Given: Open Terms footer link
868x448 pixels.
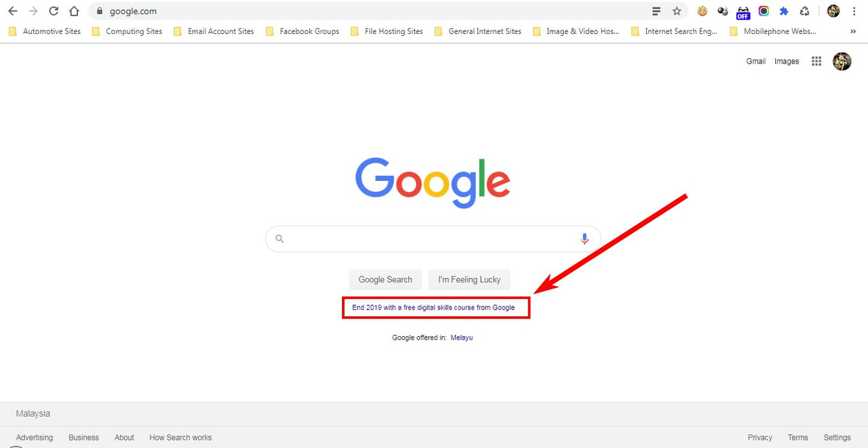Looking at the screenshot, I should pyautogui.click(x=798, y=437).
